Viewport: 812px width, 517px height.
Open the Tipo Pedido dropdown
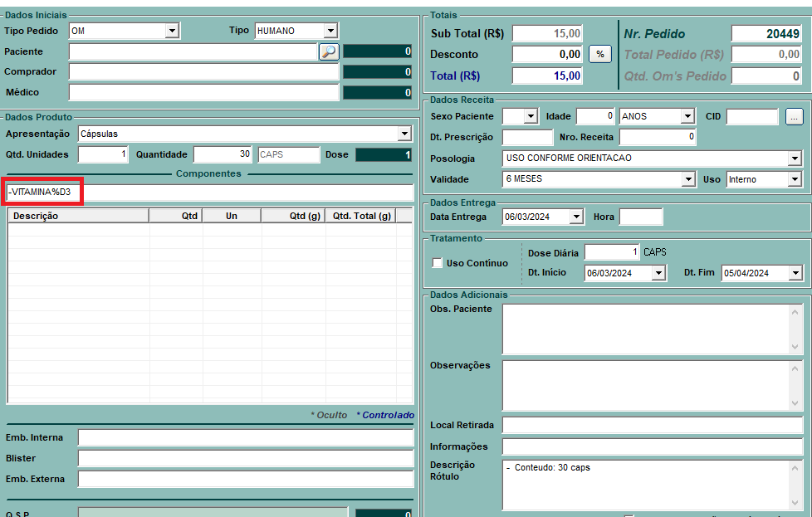[172, 31]
